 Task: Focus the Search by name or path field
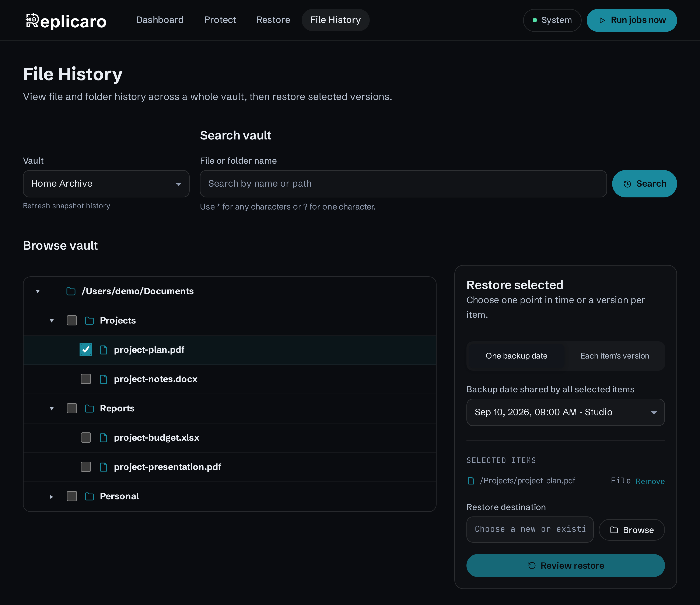pos(403,184)
